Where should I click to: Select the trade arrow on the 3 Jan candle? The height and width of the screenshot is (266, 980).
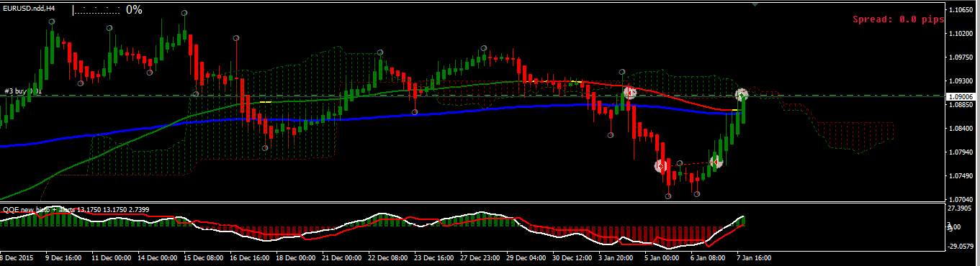[629, 92]
